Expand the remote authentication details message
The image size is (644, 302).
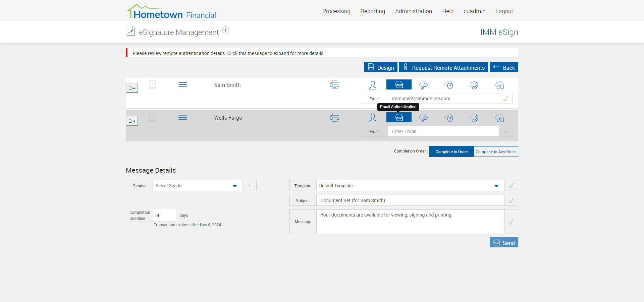click(322, 53)
